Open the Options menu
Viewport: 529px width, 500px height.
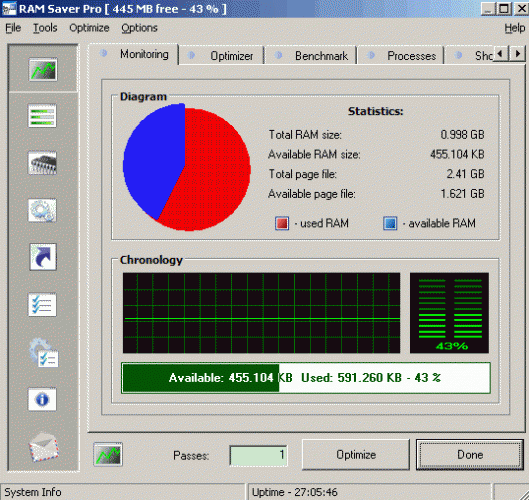[139, 28]
